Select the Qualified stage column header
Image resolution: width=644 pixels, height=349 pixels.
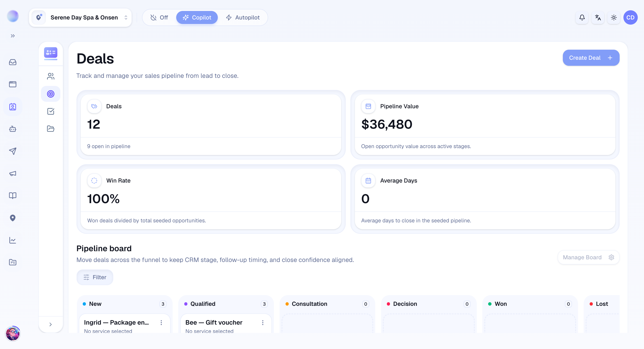(x=226, y=304)
